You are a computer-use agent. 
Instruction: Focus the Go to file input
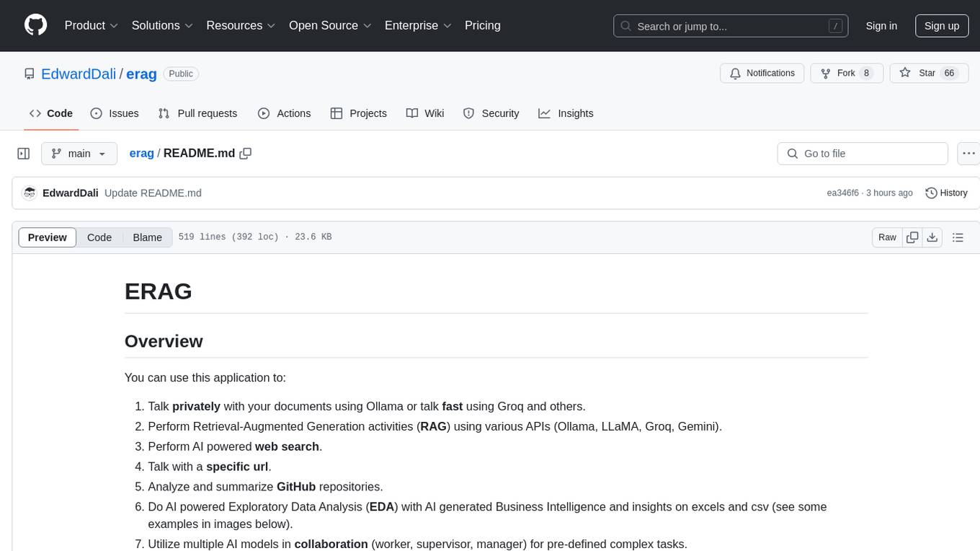pyautogui.click(x=863, y=154)
